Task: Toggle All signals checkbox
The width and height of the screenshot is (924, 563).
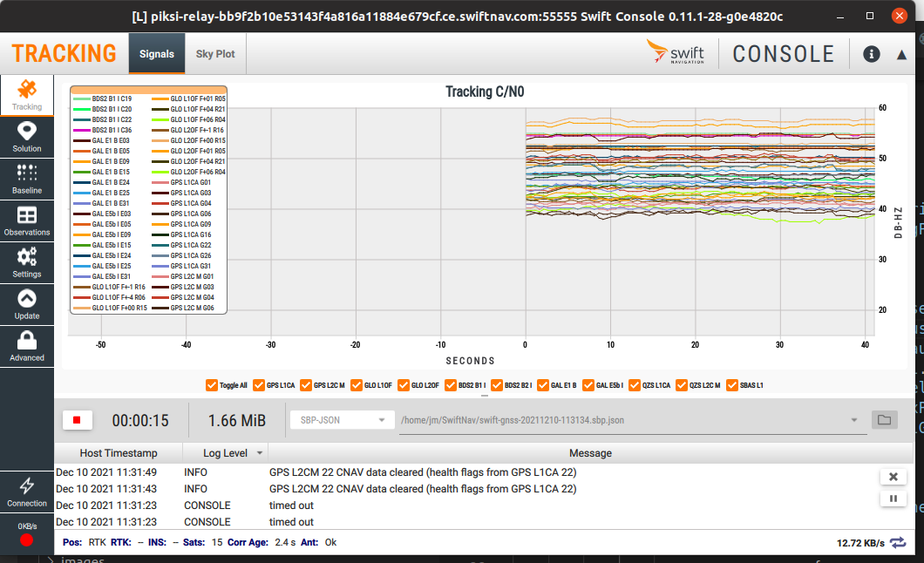Action: (x=212, y=385)
